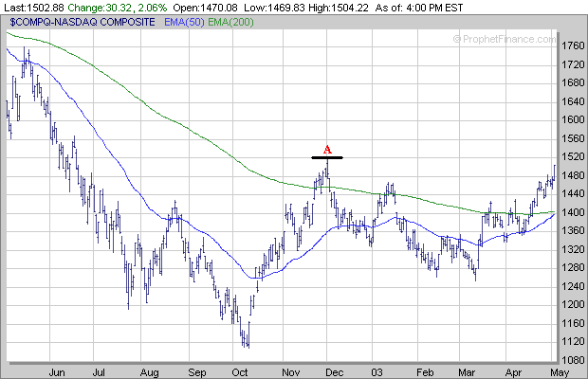Click the 03 year label on time axis
The width and height of the screenshot is (588, 379).
(x=377, y=372)
